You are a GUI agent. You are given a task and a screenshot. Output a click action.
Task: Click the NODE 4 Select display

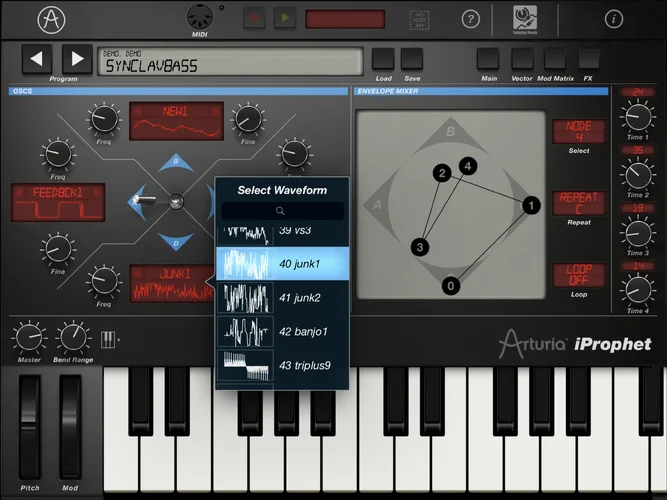pyautogui.click(x=579, y=131)
